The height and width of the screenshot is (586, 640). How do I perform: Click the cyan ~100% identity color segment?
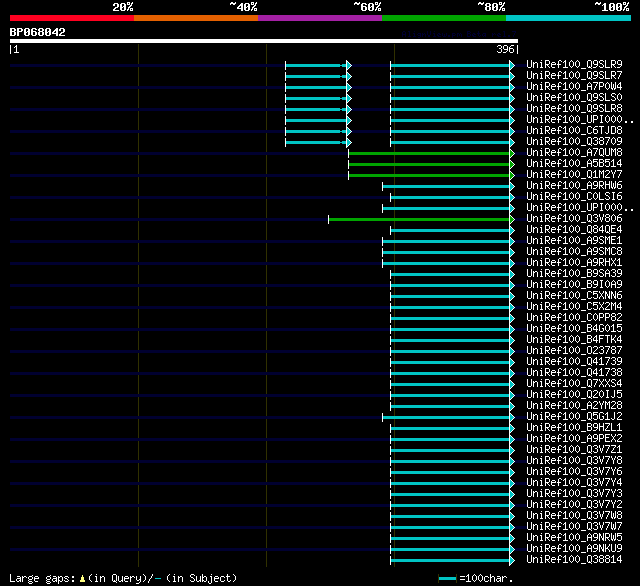point(569,18)
